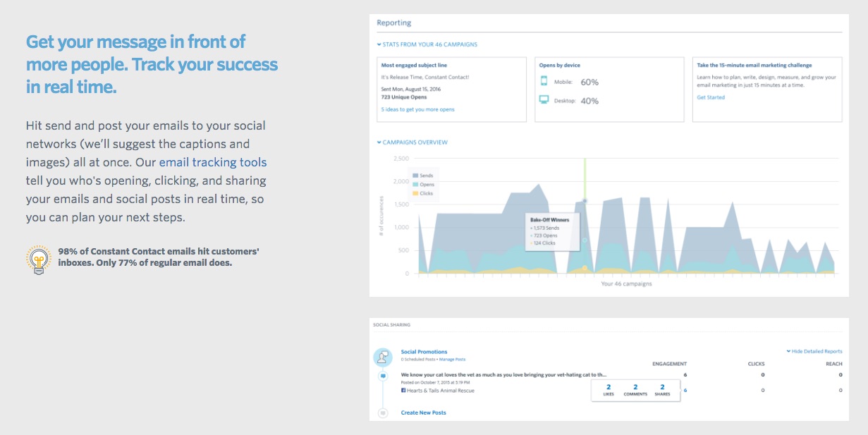Open the 5 ideas to get more opens link
Viewport: 868px width, 435px height.
pos(417,109)
